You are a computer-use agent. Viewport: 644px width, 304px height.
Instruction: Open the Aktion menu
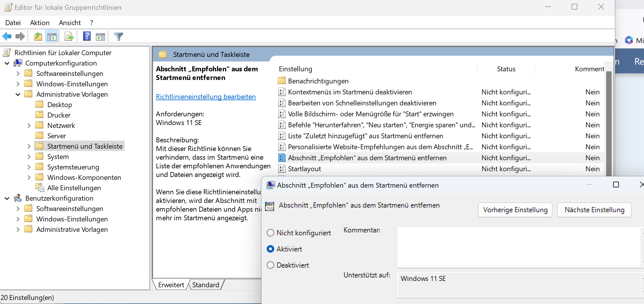point(40,23)
